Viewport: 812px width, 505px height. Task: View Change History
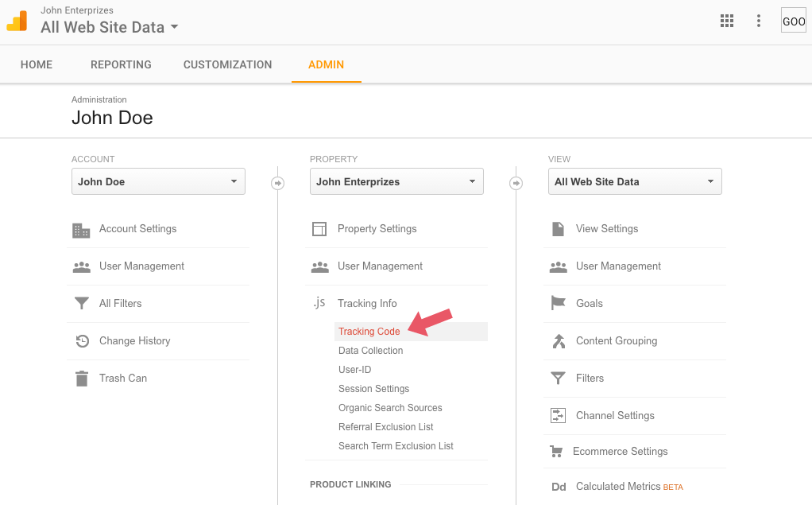coord(134,340)
